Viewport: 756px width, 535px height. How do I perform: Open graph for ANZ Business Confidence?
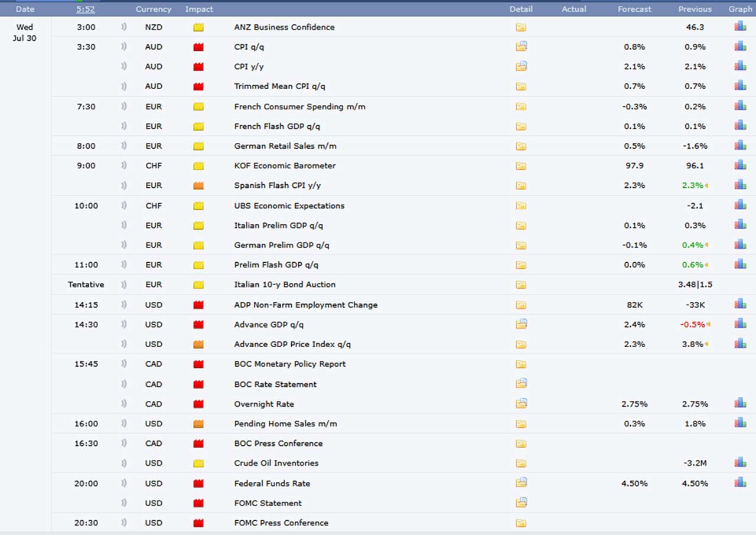740,27
